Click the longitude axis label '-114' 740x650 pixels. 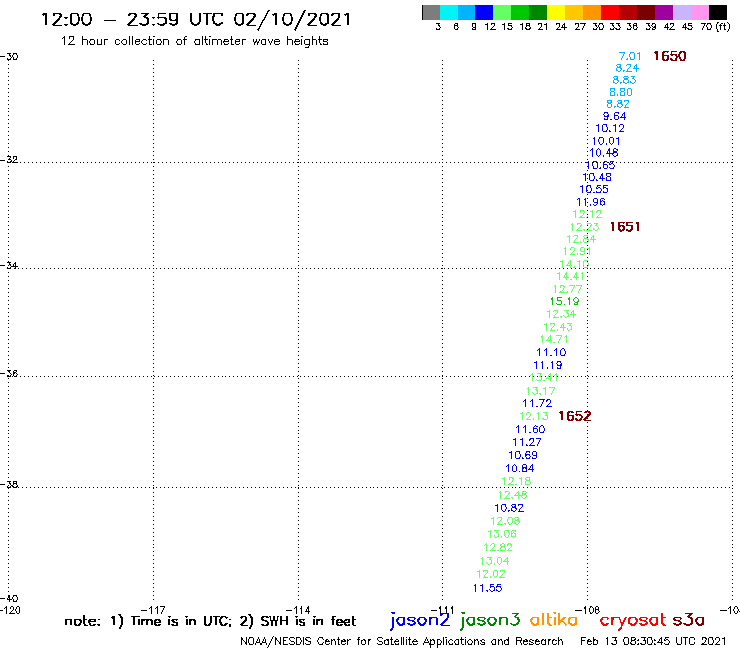pyautogui.click(x=298, y=609)
